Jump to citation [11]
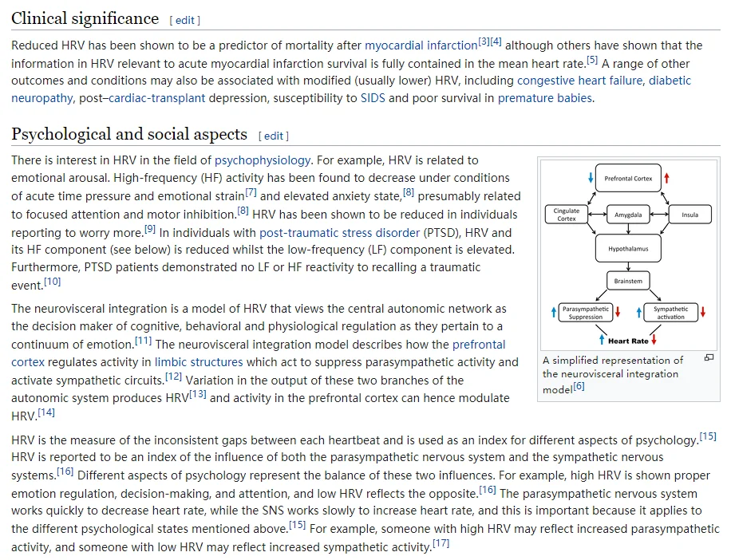Image resolution: width=731 pixels, height=560 pixels. [143, 341]
